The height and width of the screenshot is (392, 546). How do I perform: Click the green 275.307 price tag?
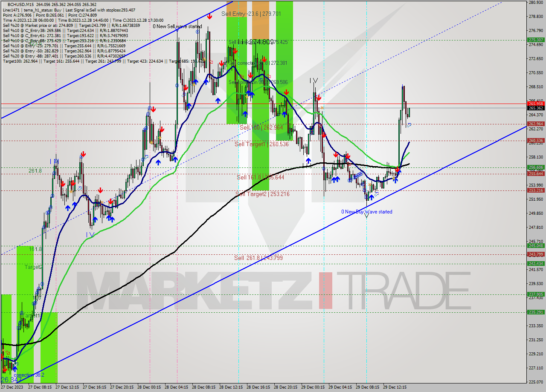pos(536,40)
